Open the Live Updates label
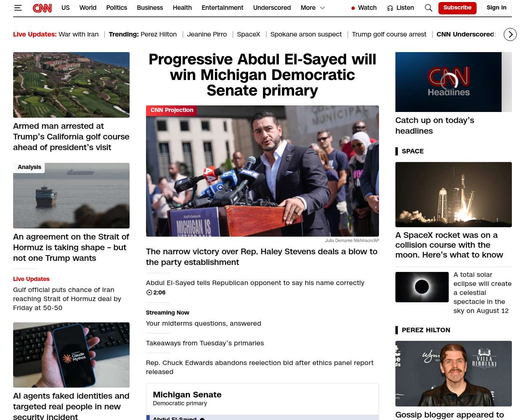This screenshot has height=420, width=525. (31, 279)
